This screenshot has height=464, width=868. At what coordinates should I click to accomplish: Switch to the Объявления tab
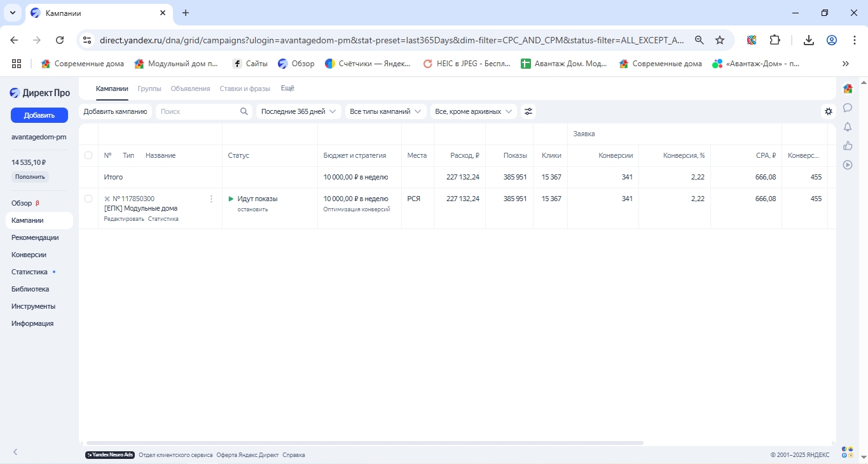[x=190, y=88]
